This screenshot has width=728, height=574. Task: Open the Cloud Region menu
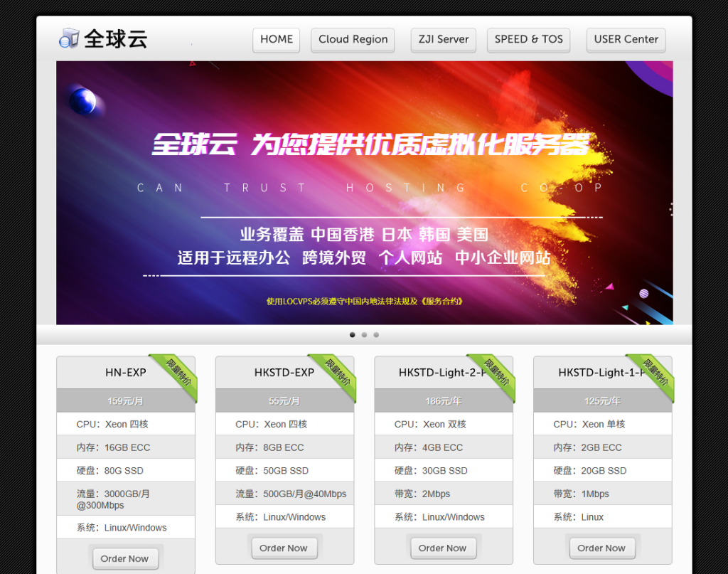(353, 40)
